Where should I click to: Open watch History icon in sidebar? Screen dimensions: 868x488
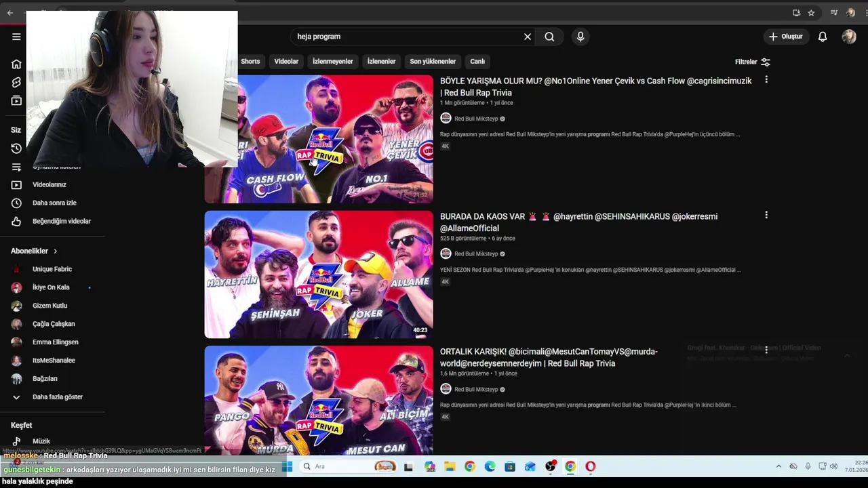point(16,148)
